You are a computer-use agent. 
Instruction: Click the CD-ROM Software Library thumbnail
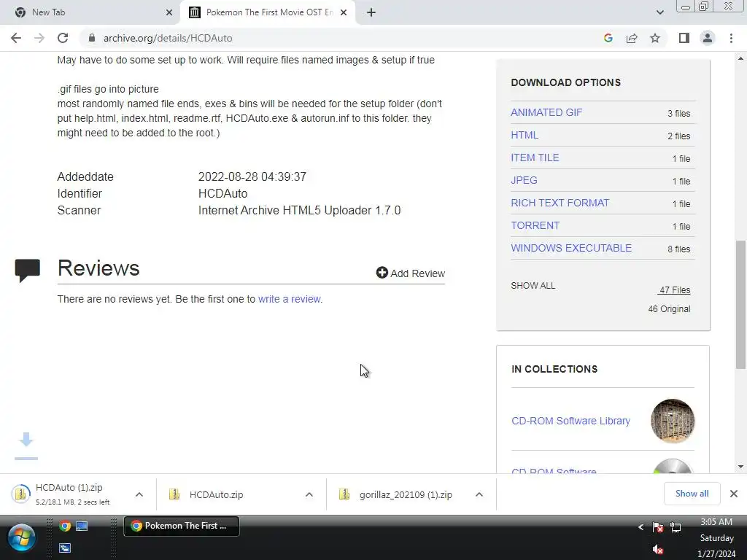[x=672, y=421]
